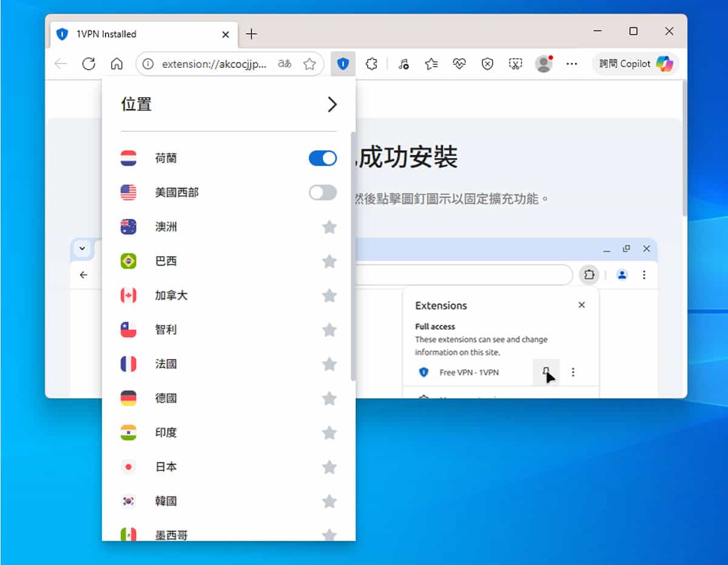Click the shield-with-X toolbar icon
The width and height of the screenshot is (728, 565).
point(487,64)
